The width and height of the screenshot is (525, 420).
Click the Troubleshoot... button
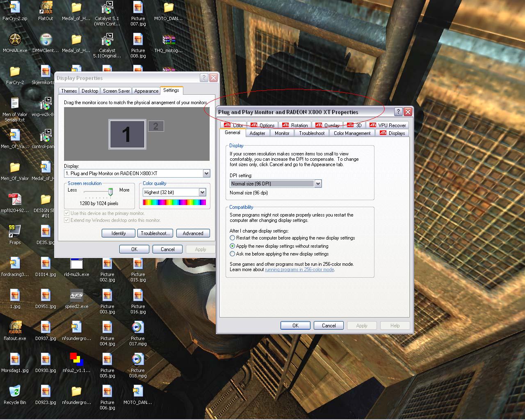tap(155, 233)
